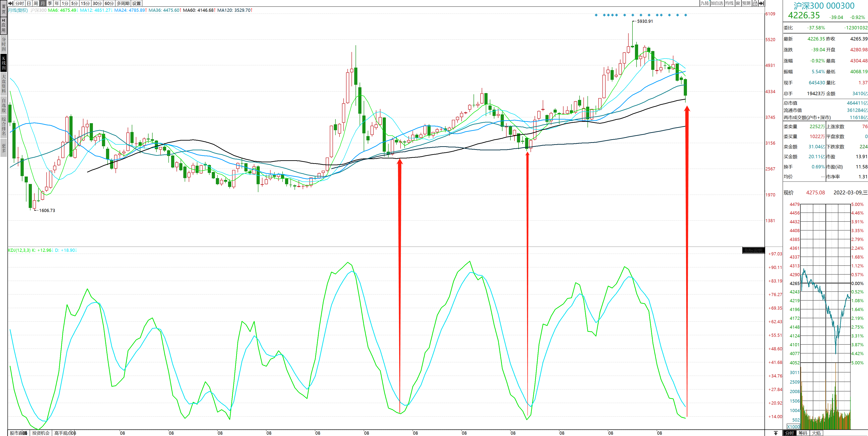Click the lock icon in top toolbar
Image resolution: width=868 pixels, height=436 pixels.
pyautogui.click(x=755, y=3)
